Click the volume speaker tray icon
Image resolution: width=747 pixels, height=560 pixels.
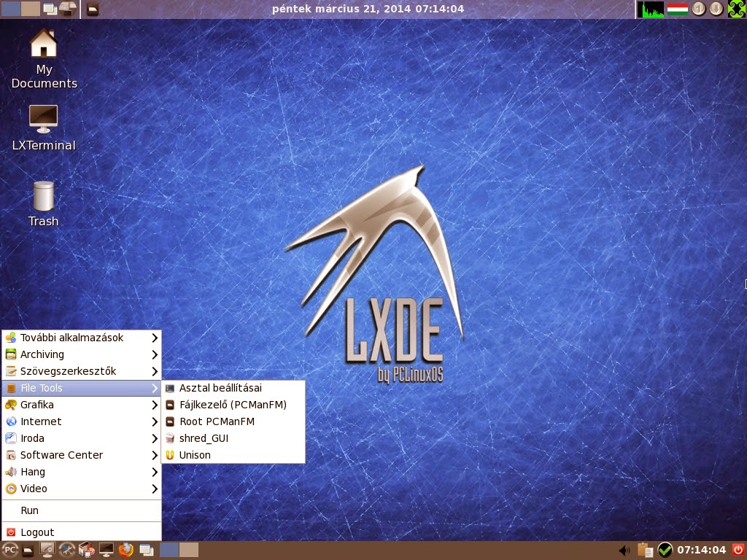pyautogui.click(x=624, y=551)
